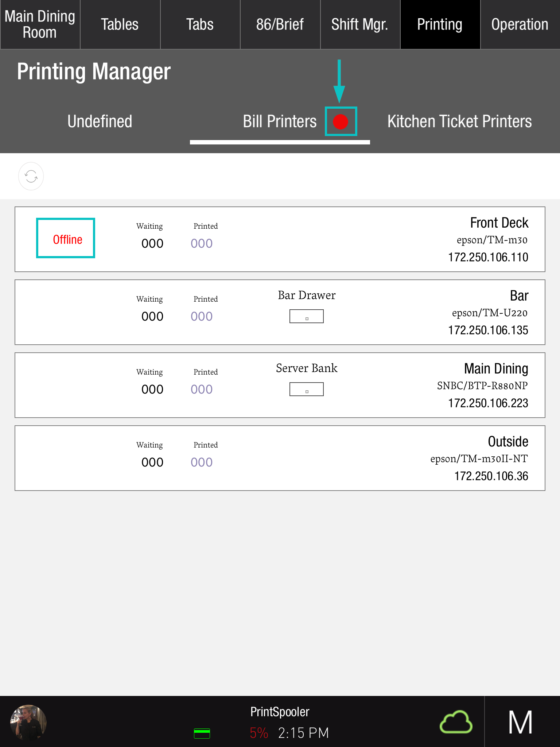Click the Offline status on Front Deck printer

pos(67,240)
